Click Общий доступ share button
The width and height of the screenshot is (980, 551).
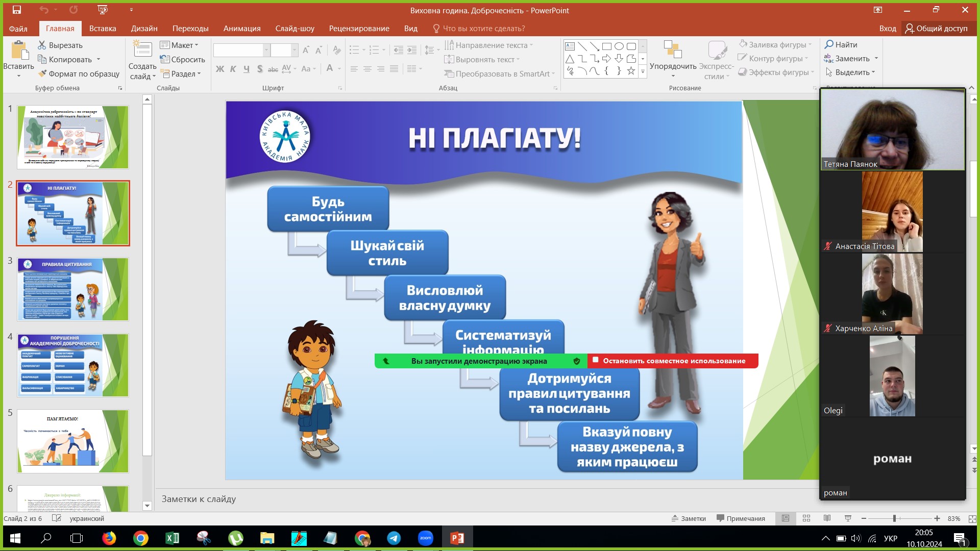coord(936,29)
